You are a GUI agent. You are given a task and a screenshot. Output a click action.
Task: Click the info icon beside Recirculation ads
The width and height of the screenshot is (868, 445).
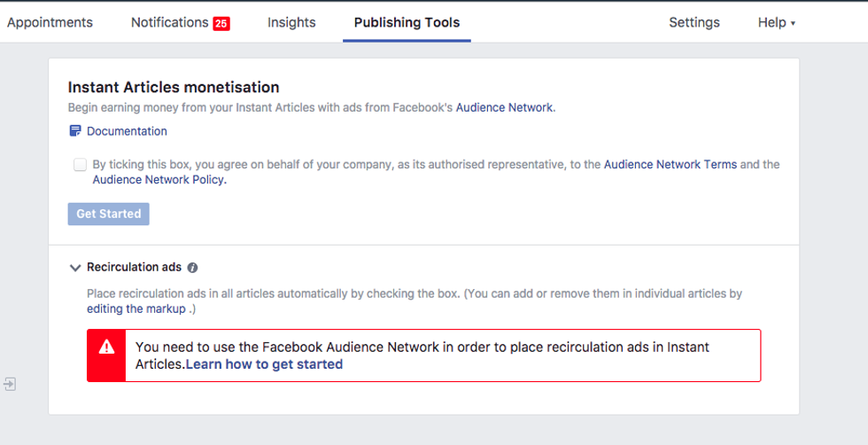tap(193, 268)
